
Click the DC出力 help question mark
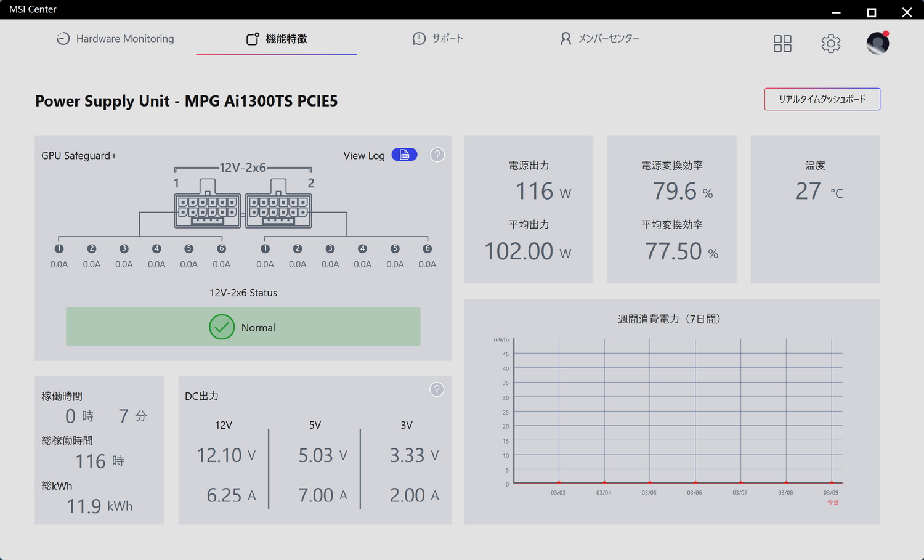pyautogui.click(x=437, y=389)
